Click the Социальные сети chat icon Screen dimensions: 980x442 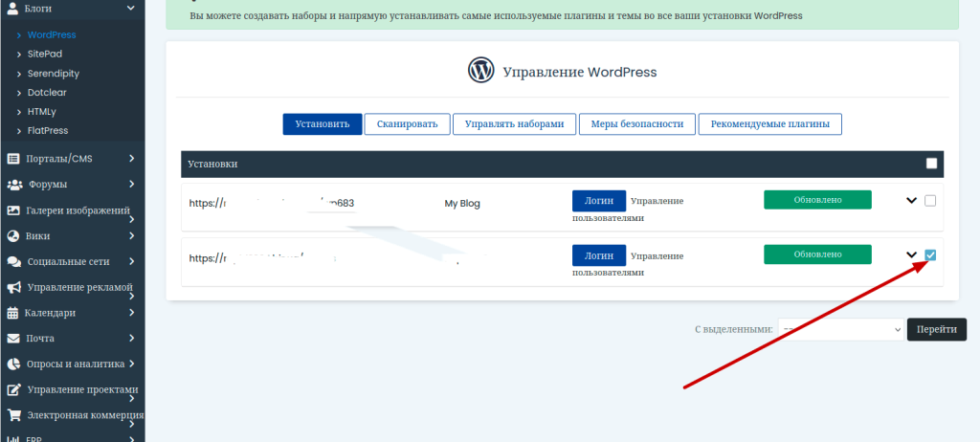pyautogui.click(x=14, y=261)
